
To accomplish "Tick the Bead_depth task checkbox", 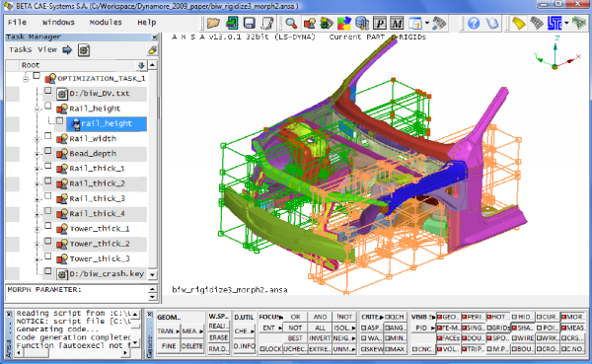I will 48,151.
